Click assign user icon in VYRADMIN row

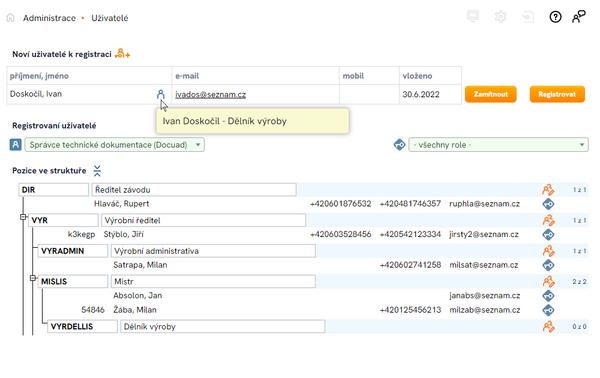pyautogui.click(x=548, y=251)
